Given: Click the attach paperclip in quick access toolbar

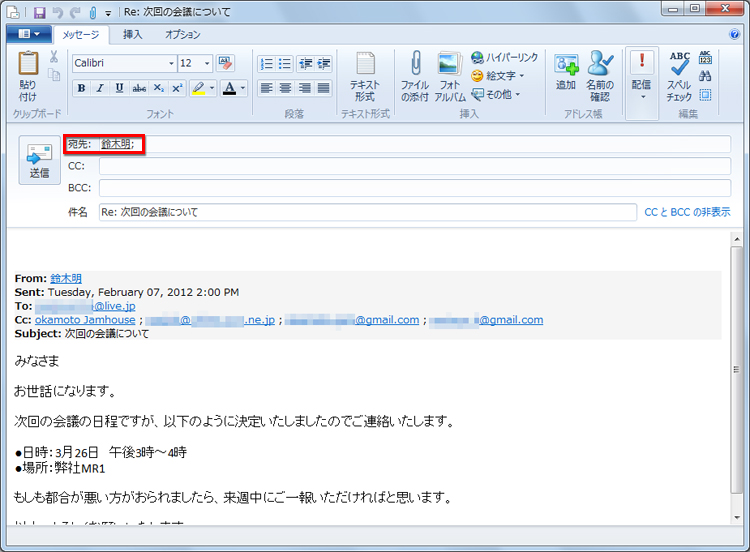Looking at the screenshot, I should 93,12.
